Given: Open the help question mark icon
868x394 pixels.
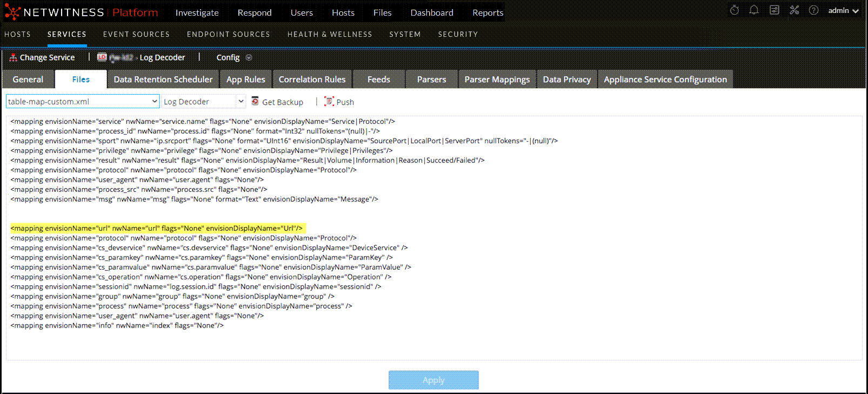Looking at the screenshot, I should point(813,10).
